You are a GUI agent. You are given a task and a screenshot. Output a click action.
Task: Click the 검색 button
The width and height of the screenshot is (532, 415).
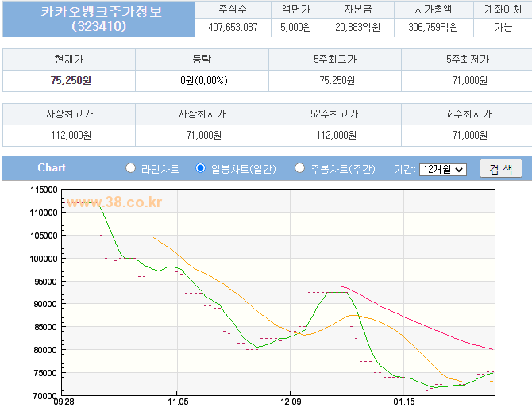coord(501,168)
